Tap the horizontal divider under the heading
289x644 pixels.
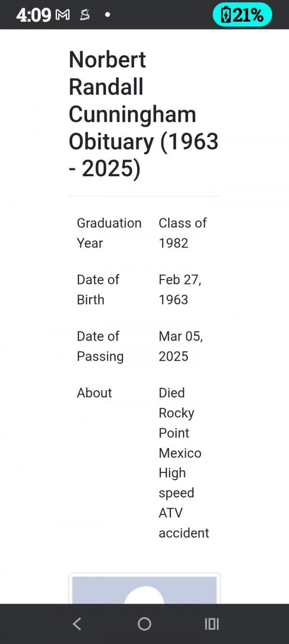tap(144, 197)
